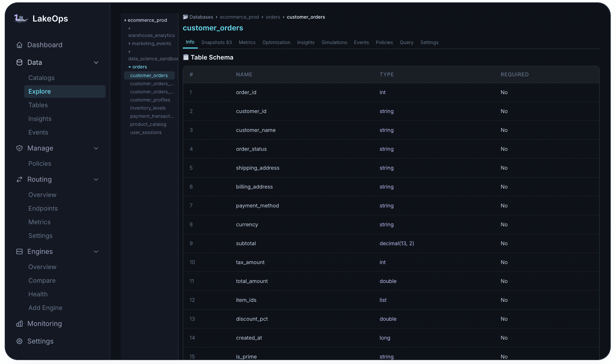This screenshot has width=616, height=364.
Task: Select user_sessions table in tree
Action: [146, 132]
